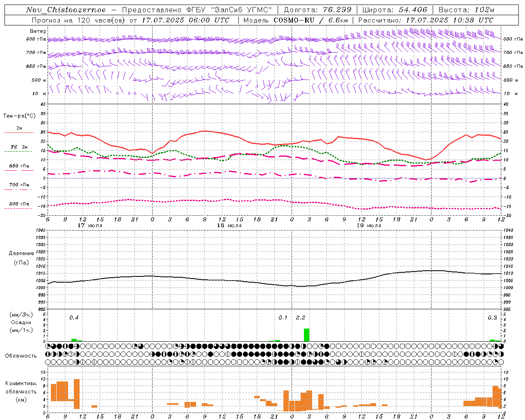Click the Облачность cloud cover label
This screenshot has height=420, width=525.
(21, 356)
